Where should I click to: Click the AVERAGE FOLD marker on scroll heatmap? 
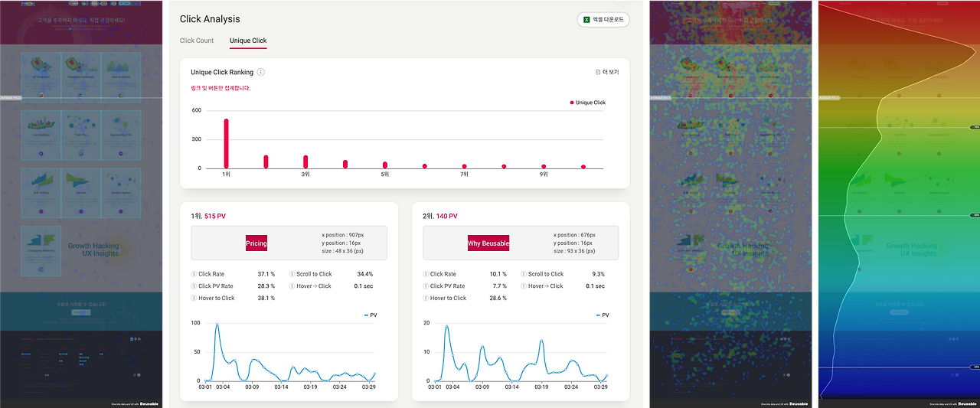[828, 98]
